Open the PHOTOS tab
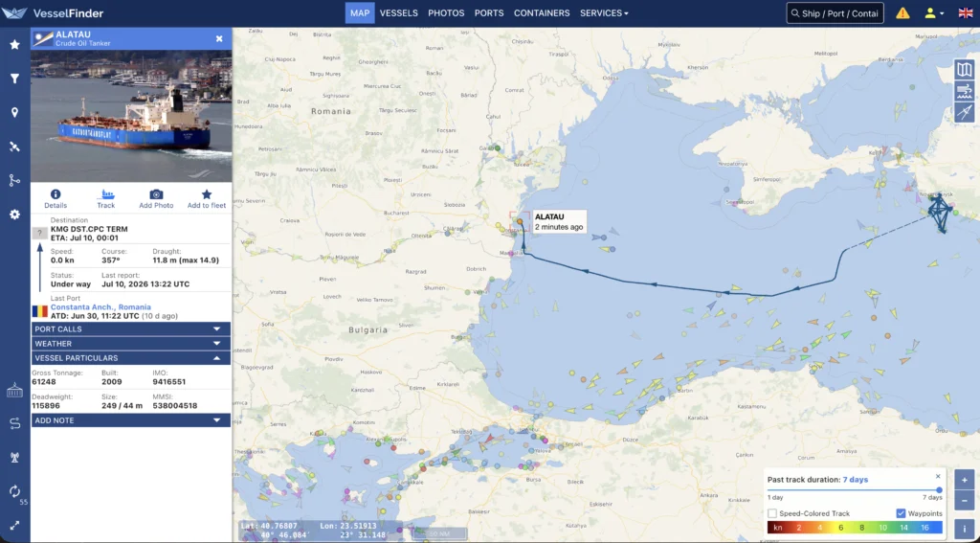The width and height of the screenshot is (980, 543). coord(446,13)
